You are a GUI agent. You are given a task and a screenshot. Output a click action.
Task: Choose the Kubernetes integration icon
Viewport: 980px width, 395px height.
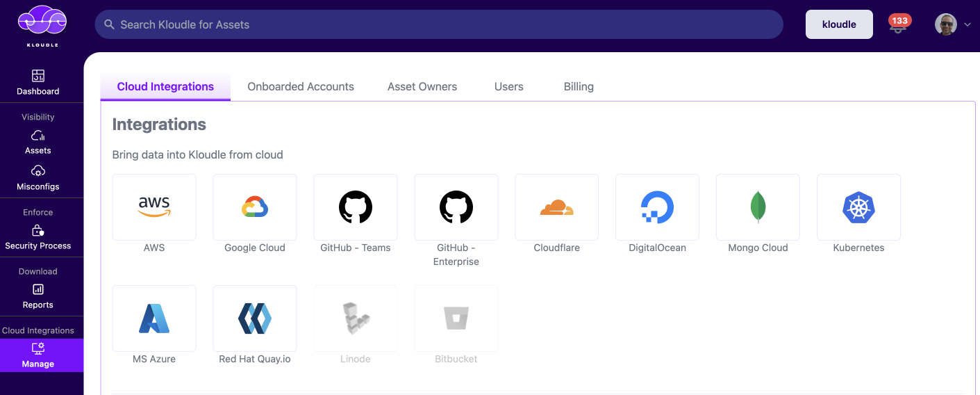click(x=859, y=207)
